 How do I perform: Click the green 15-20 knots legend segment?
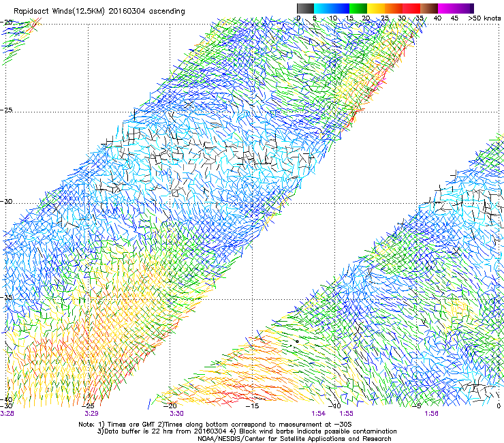click(358, 8)
